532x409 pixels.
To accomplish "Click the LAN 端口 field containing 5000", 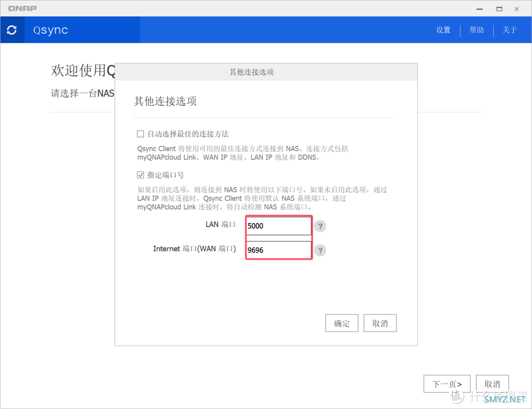I will (x=278, y=226).
